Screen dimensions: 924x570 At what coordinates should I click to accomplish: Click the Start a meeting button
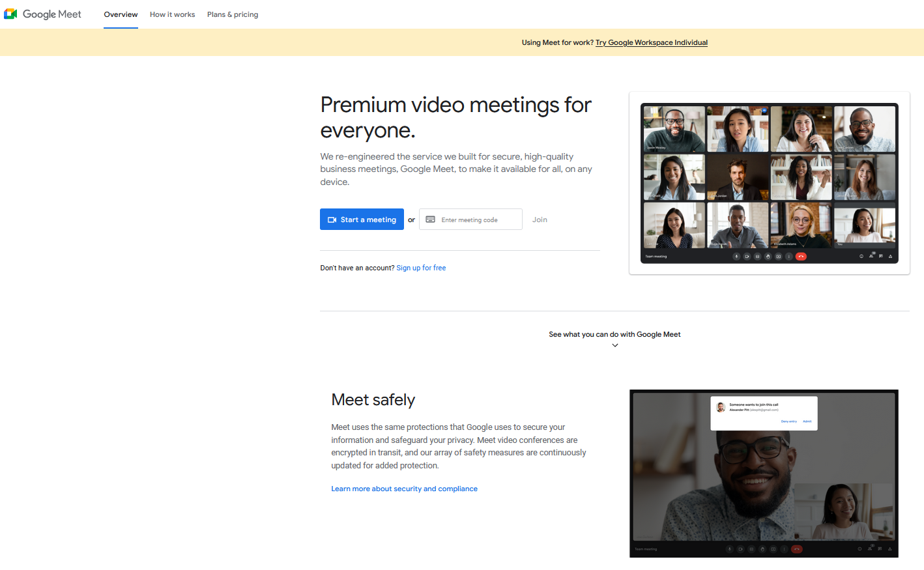(362, 220)
